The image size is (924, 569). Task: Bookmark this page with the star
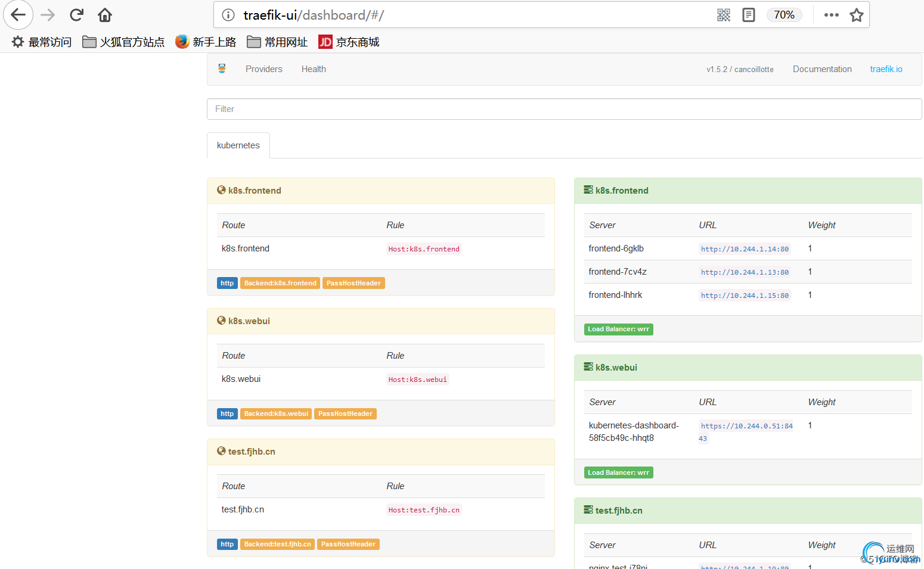pos(857,15)
